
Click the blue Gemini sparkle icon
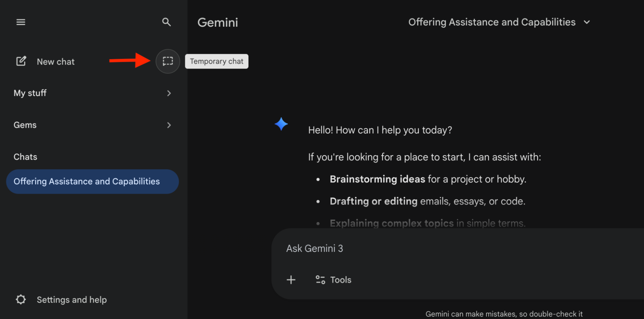pos(281,124)
